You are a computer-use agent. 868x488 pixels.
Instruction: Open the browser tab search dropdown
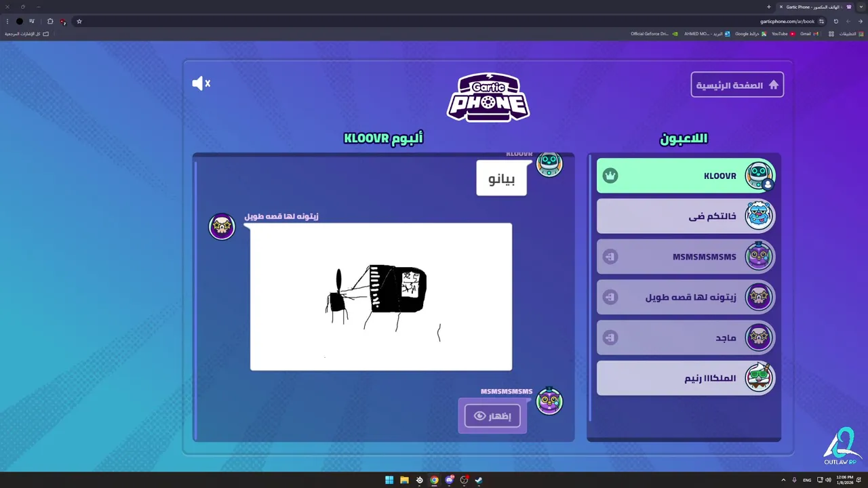(x=861, y=7)
